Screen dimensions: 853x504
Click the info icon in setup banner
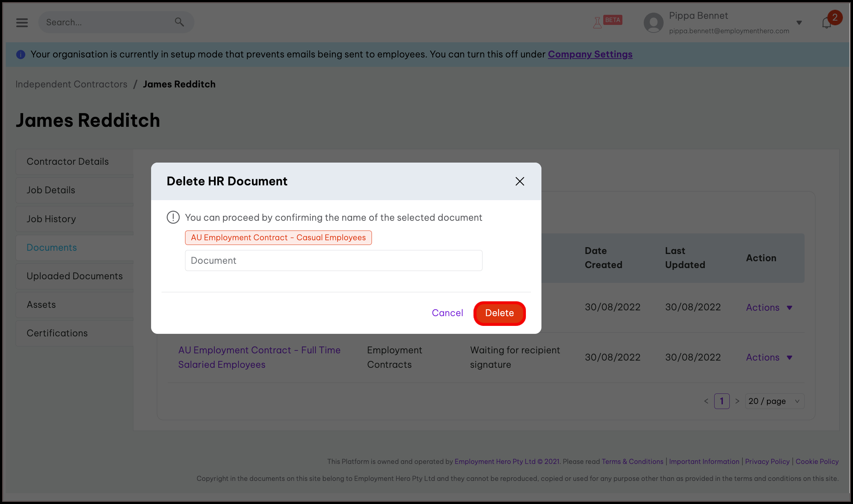coord(21,55)
